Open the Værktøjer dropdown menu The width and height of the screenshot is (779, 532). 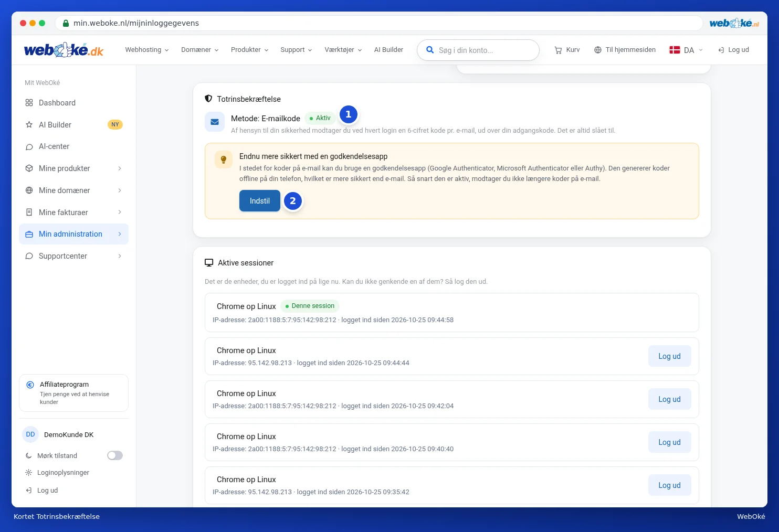pyautogui.click(x=343, y=50)
